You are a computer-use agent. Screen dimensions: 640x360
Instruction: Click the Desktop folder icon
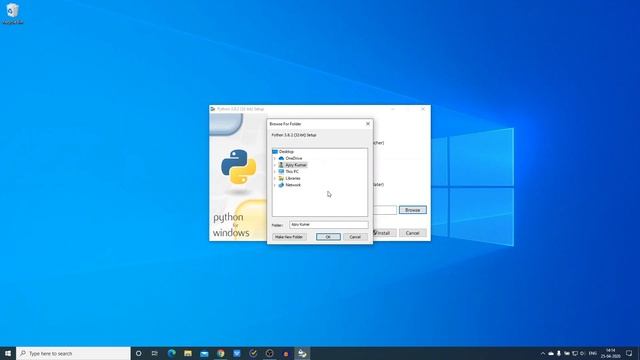pyautogui.click(x=275, y=151)
